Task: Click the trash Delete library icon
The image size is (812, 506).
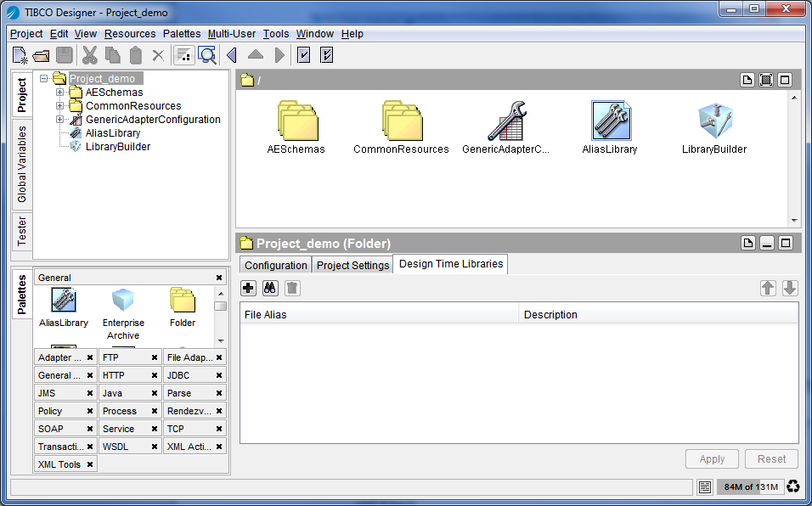Action: point(292,288)
